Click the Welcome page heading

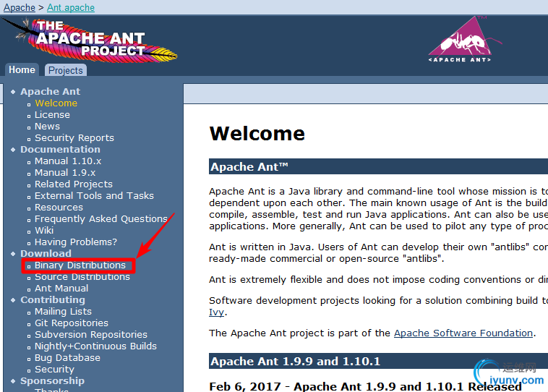pyautogui.click(x=257, y=134)
